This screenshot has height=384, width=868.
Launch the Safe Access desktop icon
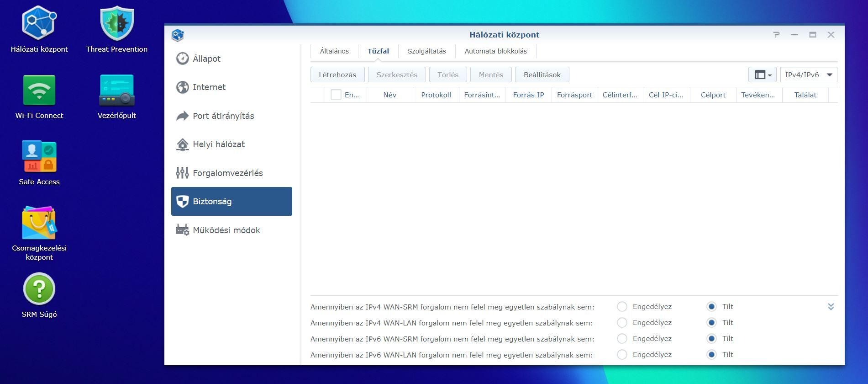tap(39, 163)
